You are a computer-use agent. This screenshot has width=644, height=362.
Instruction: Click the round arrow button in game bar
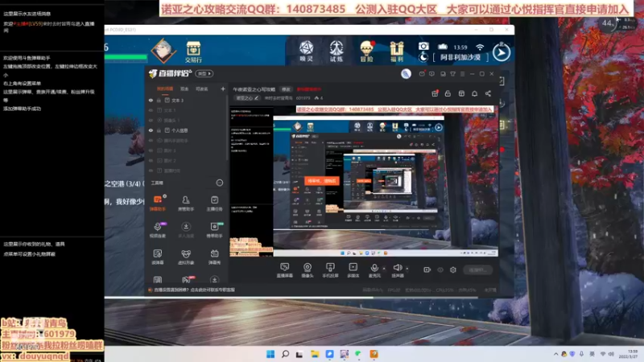click(x=502, y=52)
